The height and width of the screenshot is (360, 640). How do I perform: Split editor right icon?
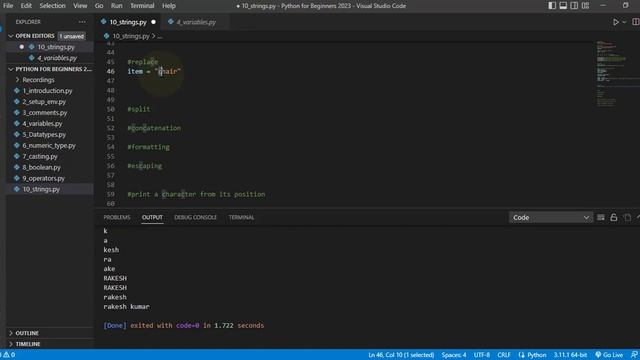point(636,22)
